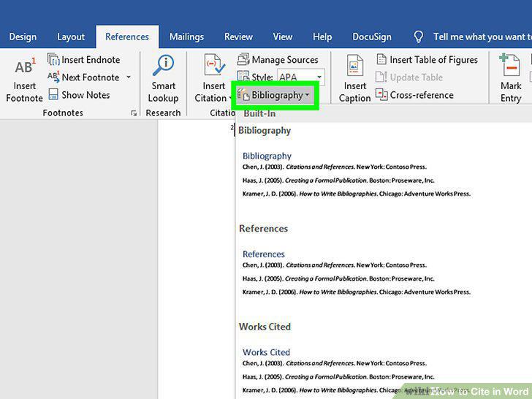This screenshot has width=532, height=399.
Task: Click the Insert Footnote AB icon
Action: click(24, 66)
